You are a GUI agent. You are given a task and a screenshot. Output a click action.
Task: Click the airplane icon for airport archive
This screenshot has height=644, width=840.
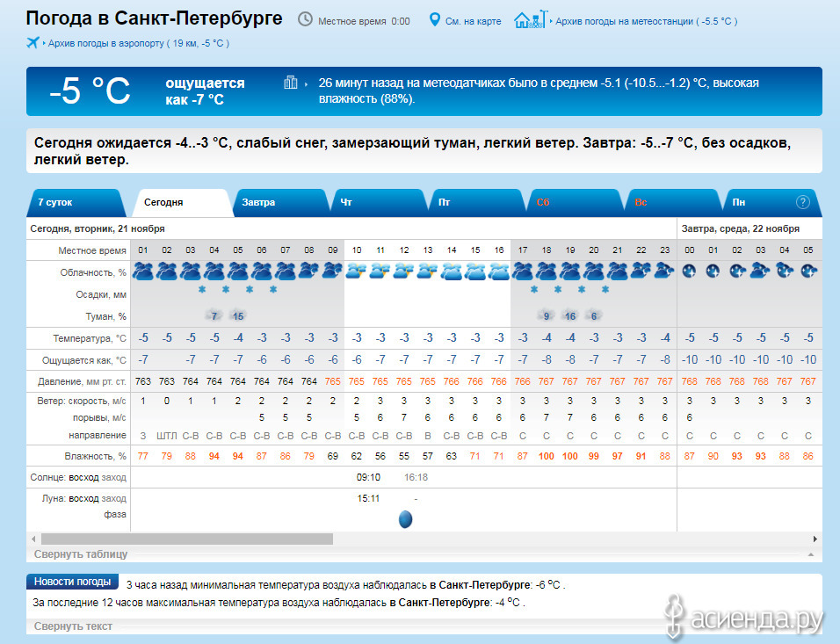pyautogui.click(x=34, y=42)
